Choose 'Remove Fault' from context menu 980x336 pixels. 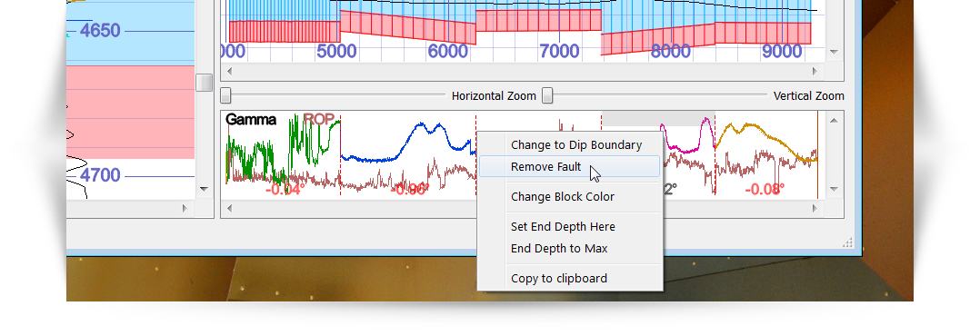(569, 167)
